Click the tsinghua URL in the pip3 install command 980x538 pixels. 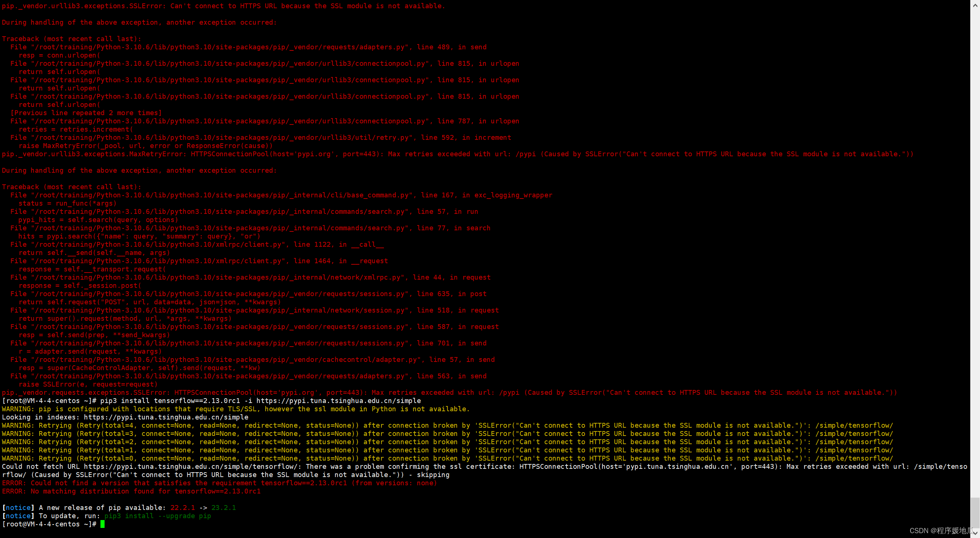point(338,400)
